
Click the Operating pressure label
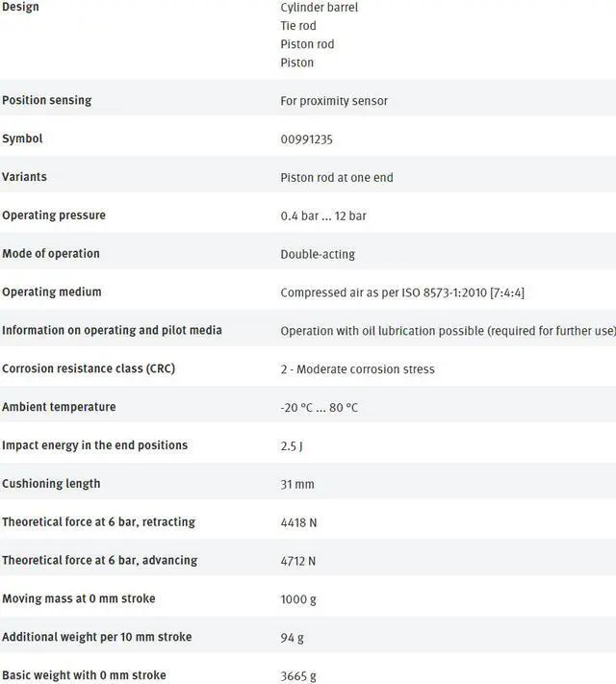pyautogui.click(x=54, y=215)
